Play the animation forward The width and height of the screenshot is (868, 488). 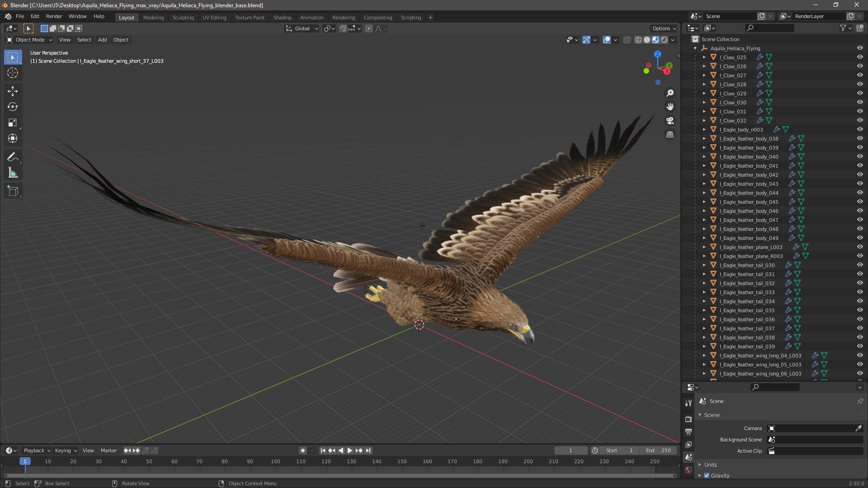(x=349, y=450)
